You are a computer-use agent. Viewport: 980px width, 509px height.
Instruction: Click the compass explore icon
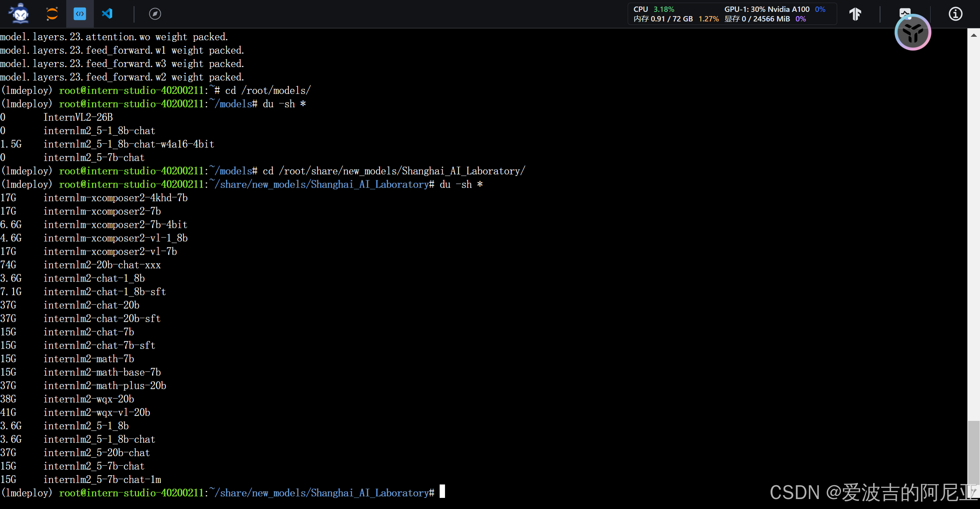(x=155, y=14)
